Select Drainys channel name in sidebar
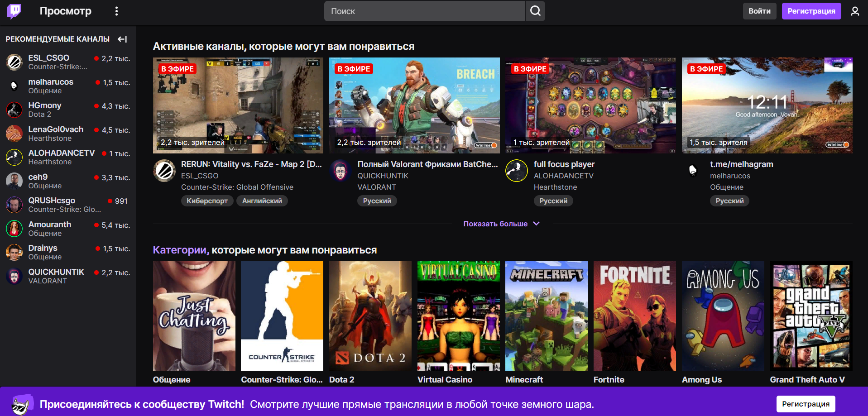The width and height of the screenshot is (868, 416). point(43,248)
